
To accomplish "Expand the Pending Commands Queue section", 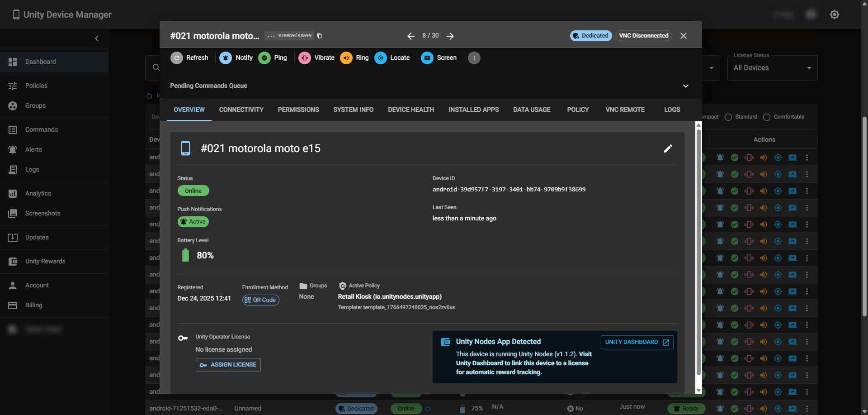I will (x=685, y=86).
